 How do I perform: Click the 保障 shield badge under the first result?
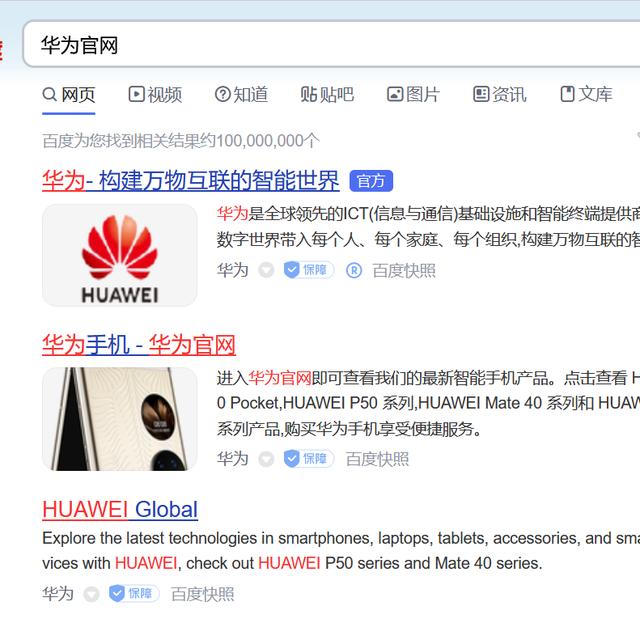pyautogui.click(x=309, y=270)
